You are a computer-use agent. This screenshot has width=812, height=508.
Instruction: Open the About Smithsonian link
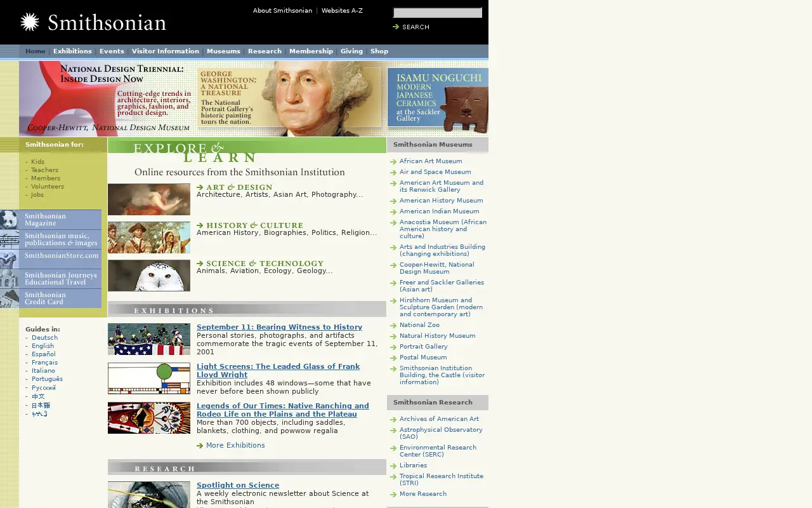pyautogui.click(x=282, y=11)
